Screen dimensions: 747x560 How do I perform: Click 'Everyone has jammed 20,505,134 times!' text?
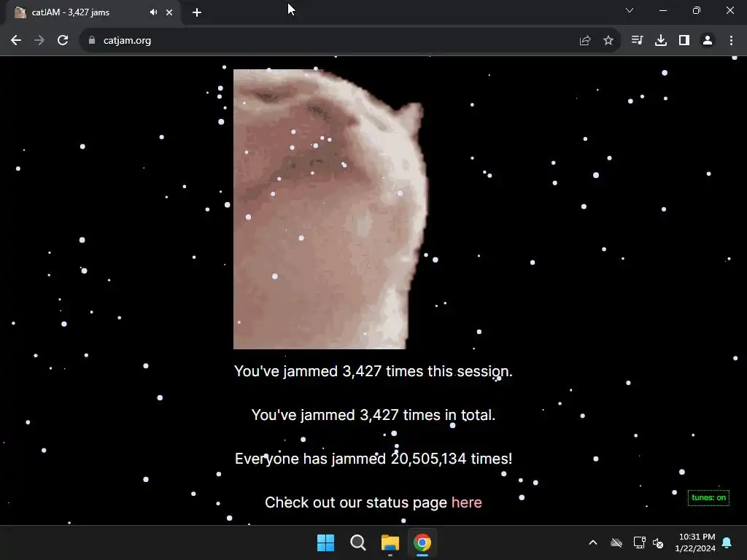tap(373, 459)
